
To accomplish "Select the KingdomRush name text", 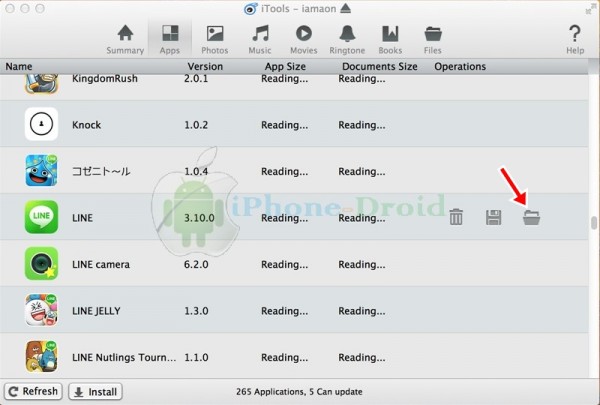I will pos(105,78).
